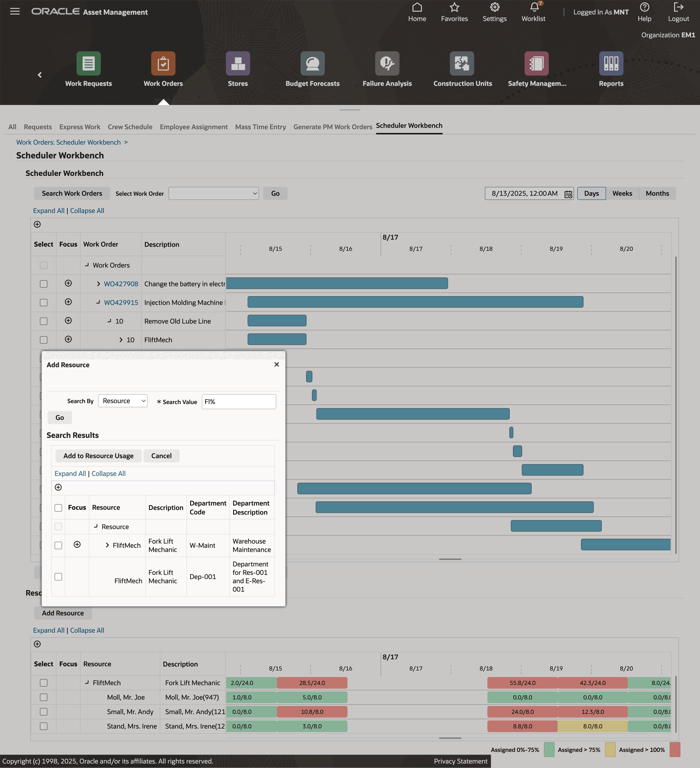Click Add to Resource Usage button

point(98,456)
